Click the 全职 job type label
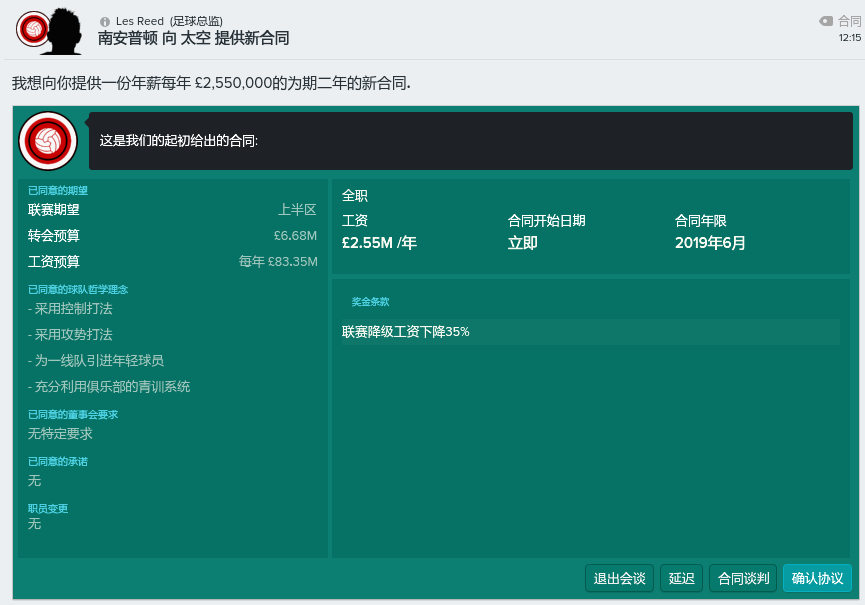Image resolution: width=865 pixels, height=605 pixels. (355, 196)
